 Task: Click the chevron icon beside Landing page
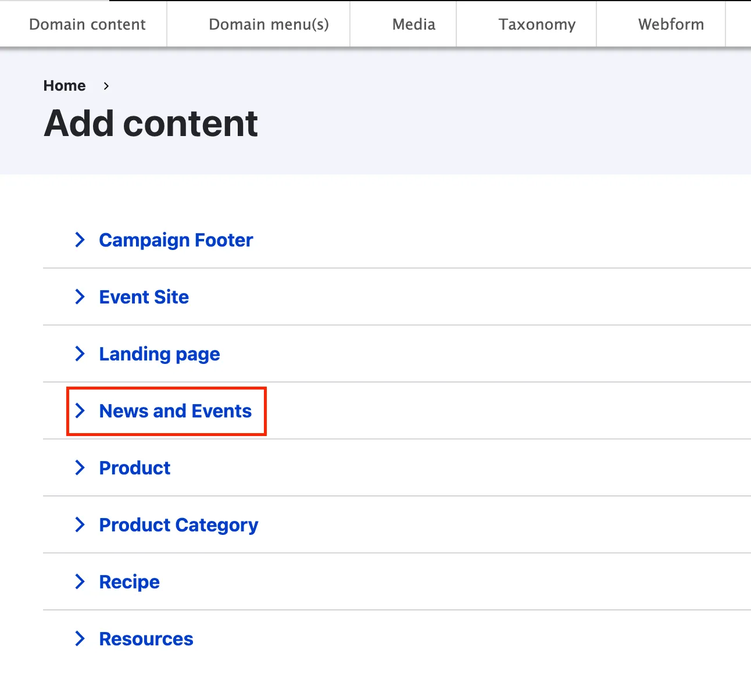click(x=80, y=353)
